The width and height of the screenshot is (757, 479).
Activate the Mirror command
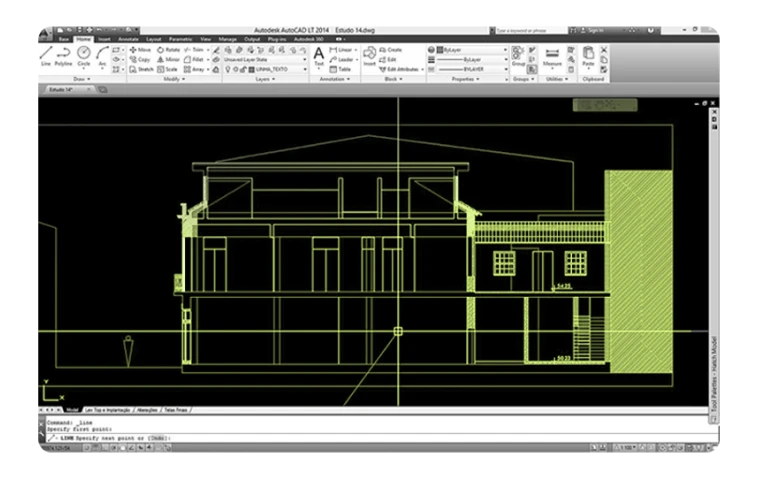(168, 59)
